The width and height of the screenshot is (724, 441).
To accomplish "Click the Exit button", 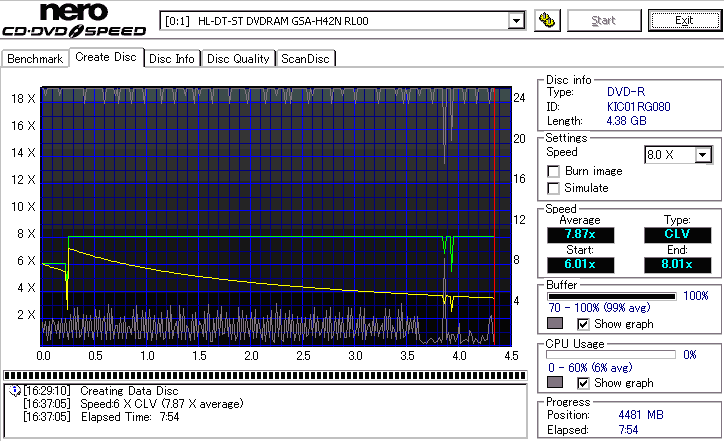I will [684, 20].
